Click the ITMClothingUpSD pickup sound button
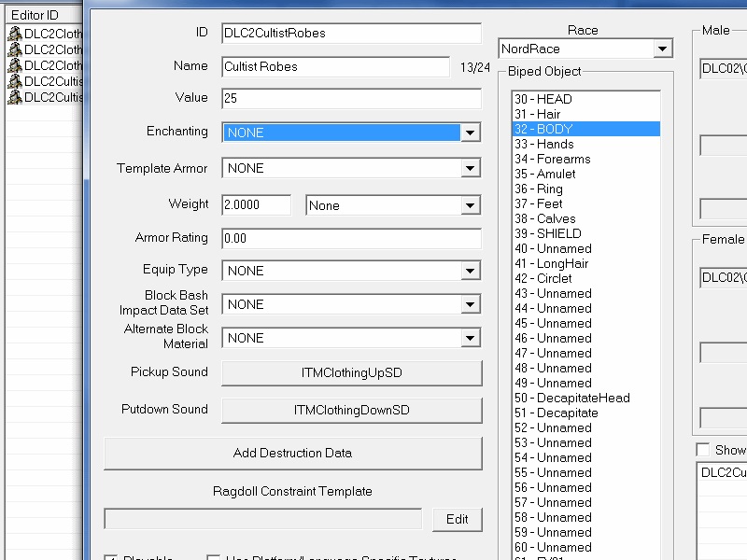Screen dimensions: 747x560 pyautogui.click(x=352, y=372)
